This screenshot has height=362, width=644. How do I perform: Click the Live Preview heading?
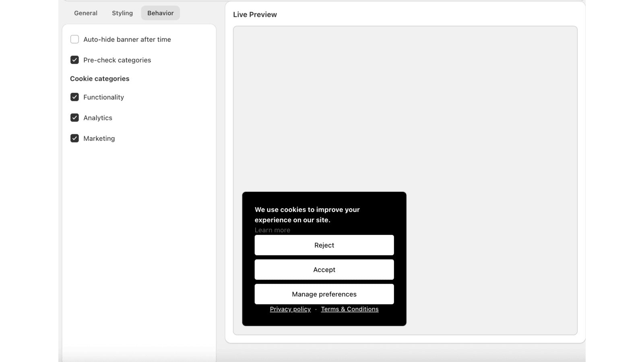click(x=255, y=14)
